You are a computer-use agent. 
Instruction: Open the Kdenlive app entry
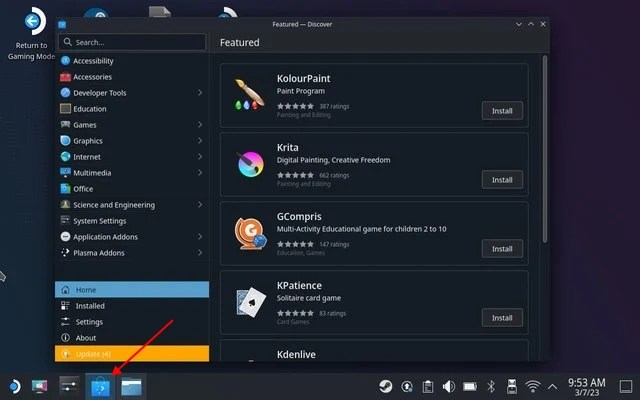coord(374,351)
